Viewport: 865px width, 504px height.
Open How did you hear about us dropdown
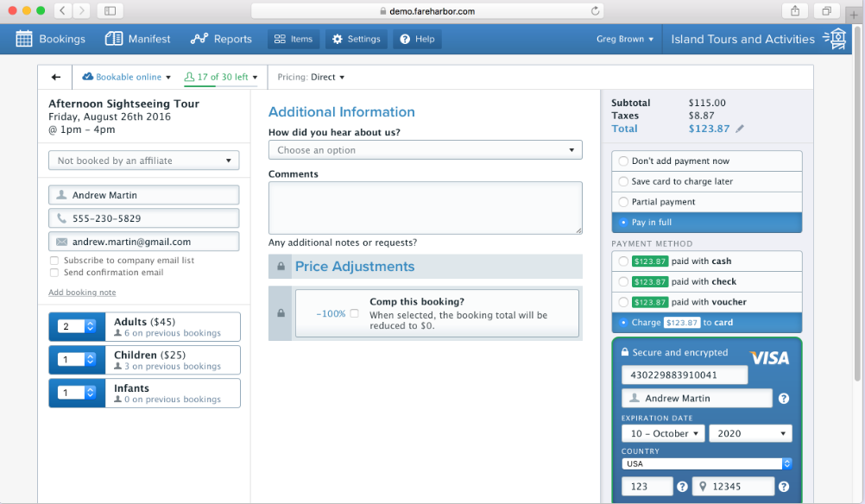coord(426,150)
